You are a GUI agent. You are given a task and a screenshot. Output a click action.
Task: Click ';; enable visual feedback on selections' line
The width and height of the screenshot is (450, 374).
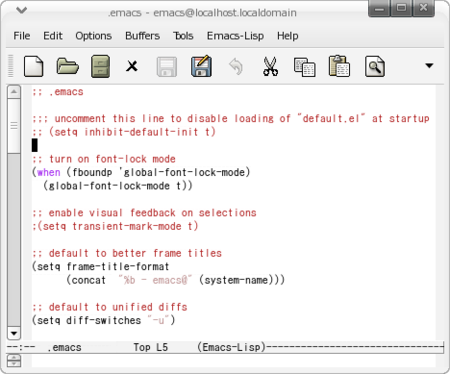144,213
